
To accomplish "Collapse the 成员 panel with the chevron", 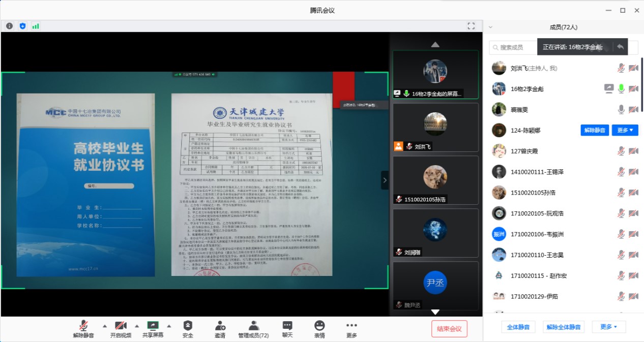I will 490,27.
